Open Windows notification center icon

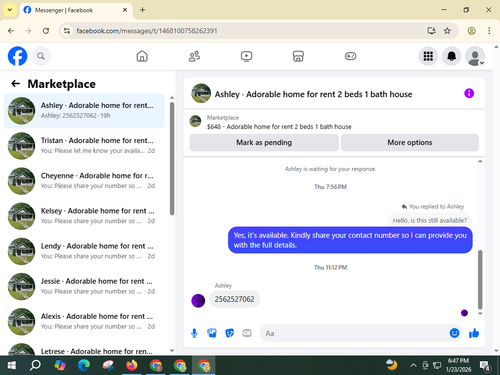point(485,366)
